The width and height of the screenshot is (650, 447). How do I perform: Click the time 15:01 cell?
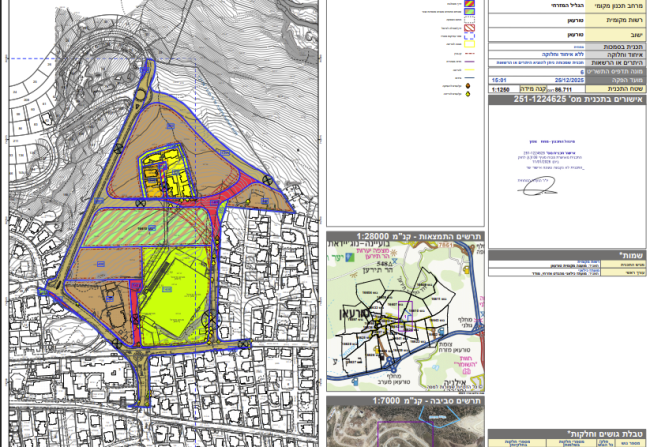500,81
